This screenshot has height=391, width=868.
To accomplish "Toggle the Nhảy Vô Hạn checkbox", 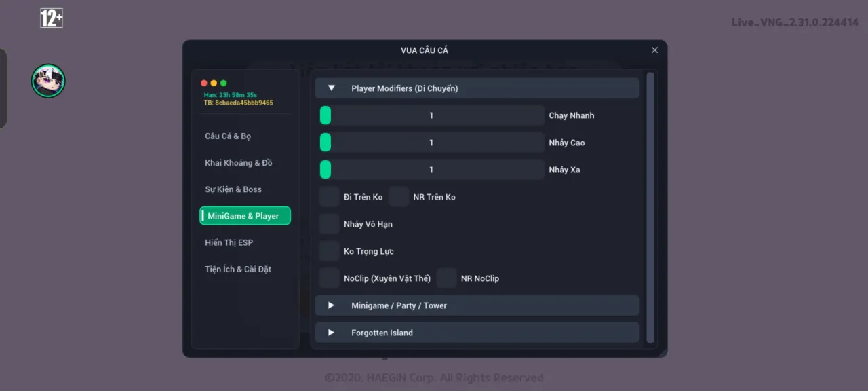I will tap(330, 224).
